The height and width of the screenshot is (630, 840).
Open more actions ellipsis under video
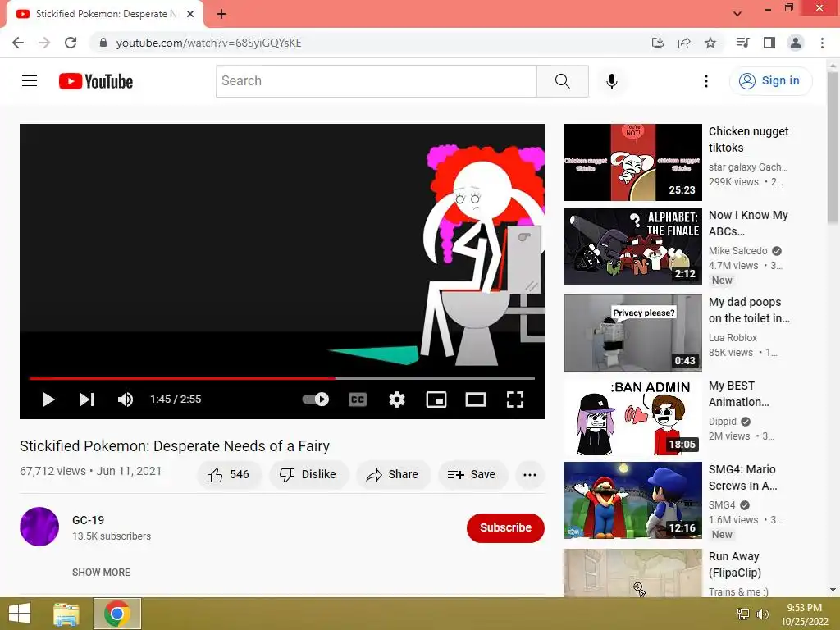pyautogui.click(x=529, y=475)
